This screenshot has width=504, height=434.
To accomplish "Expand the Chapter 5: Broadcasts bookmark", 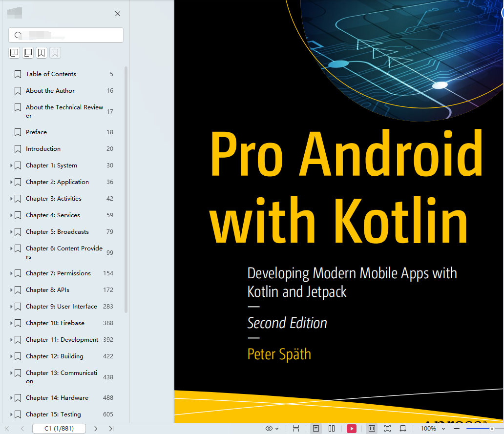I will click(11, 232).
